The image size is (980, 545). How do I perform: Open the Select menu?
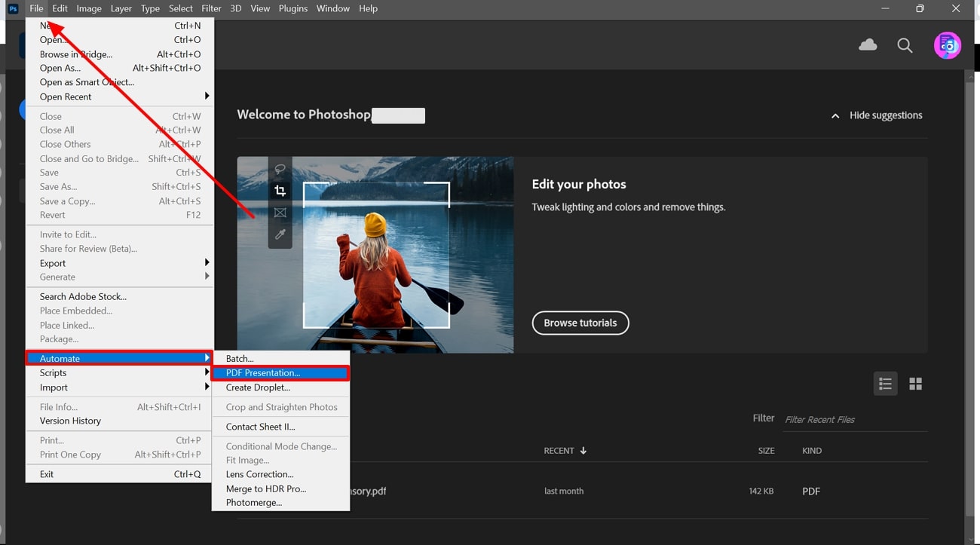[x=181, y=8]
